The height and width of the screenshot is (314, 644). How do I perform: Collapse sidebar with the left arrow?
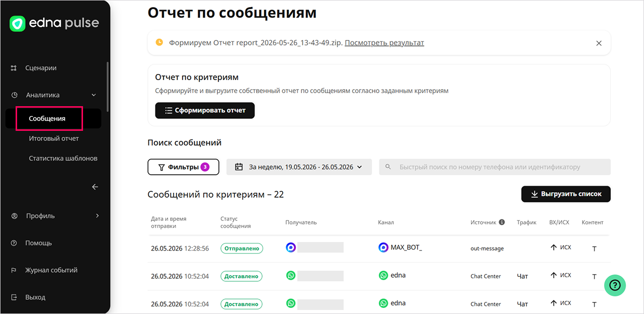pyautogui.click(x=95, y=187)
